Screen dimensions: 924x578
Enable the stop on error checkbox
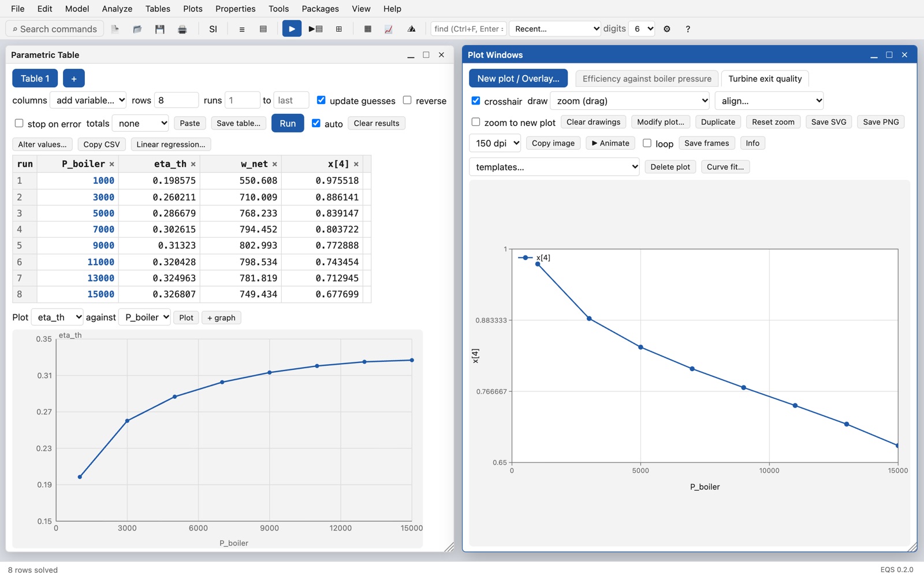19,123
